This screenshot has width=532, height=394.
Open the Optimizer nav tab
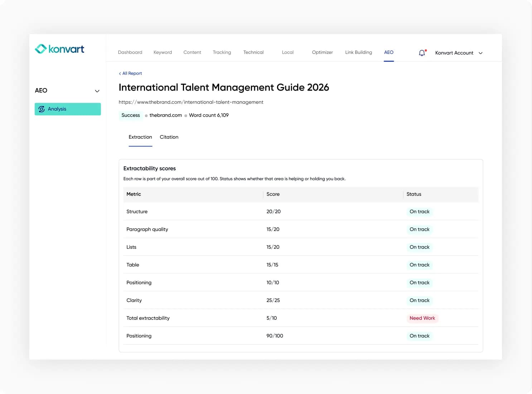[x=323, y=52]
